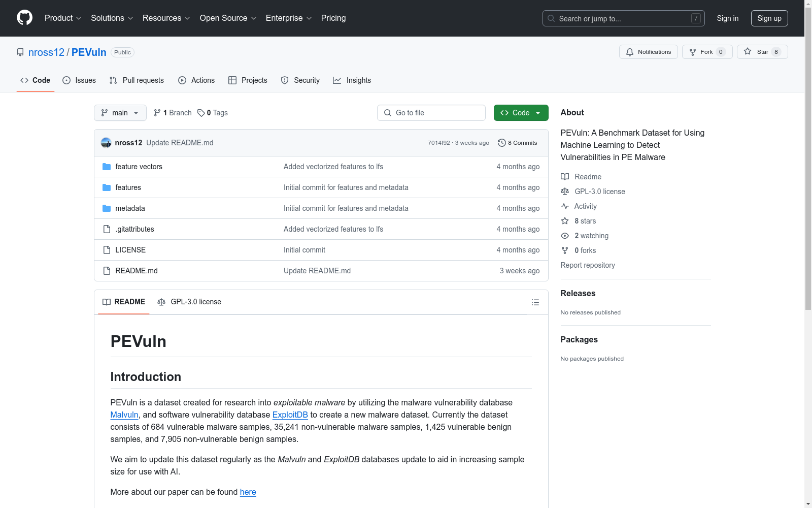Image resolution: width=812 pixels, height=508 pixels.
Task: Switch to the Security tab
Action: [300, 80]
